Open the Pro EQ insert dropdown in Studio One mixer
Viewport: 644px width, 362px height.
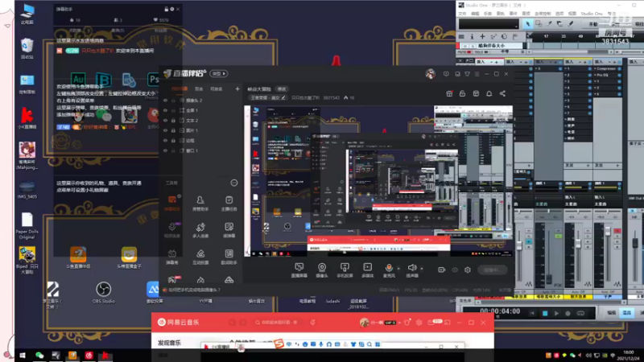coord(595,75)
